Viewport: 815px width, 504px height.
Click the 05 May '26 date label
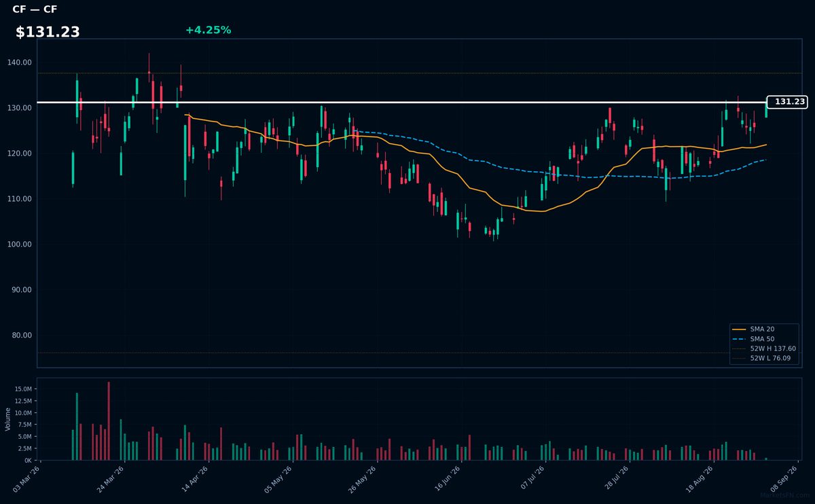279,479
